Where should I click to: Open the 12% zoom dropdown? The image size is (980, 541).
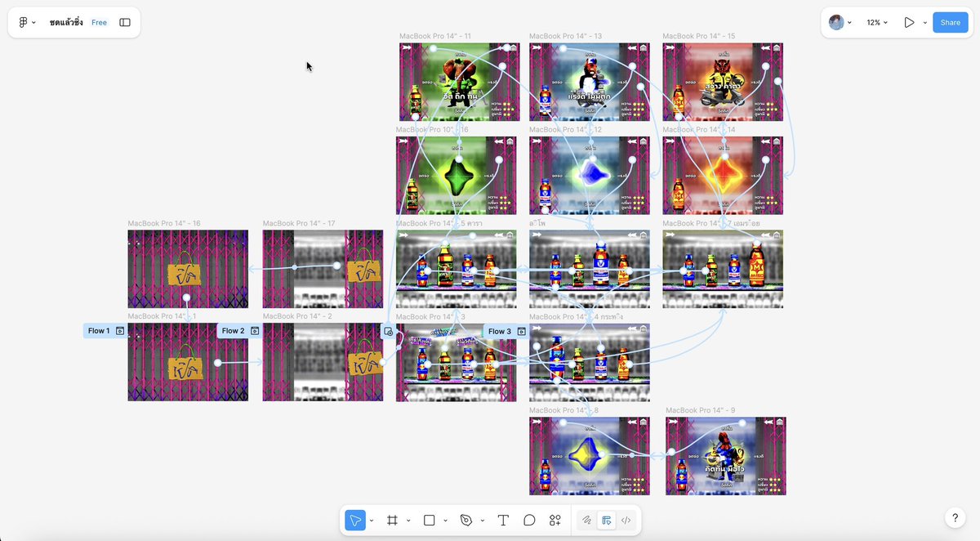point(877,23)
